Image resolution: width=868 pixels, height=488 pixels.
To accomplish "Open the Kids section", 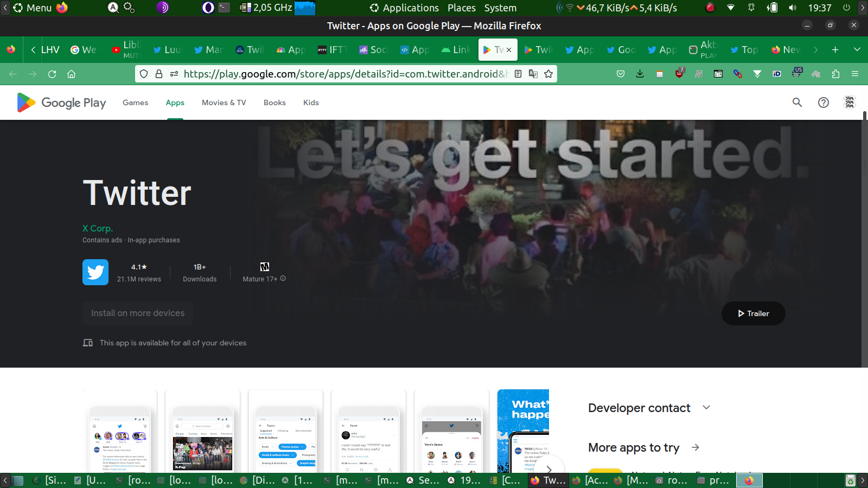I will [311, 102].
